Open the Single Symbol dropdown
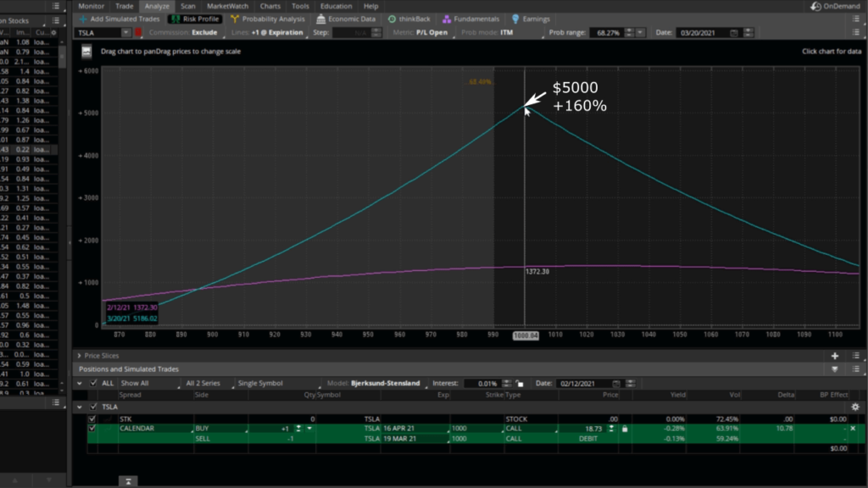Image resolution: width=868 pixels, height=488 pixels. click(x=279, y=383)
